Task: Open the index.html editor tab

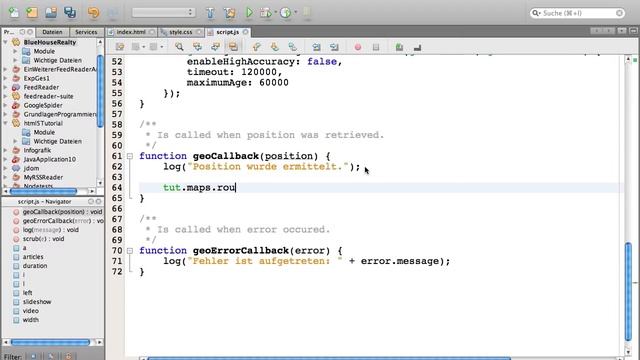Action: click(x=131, y=32)
